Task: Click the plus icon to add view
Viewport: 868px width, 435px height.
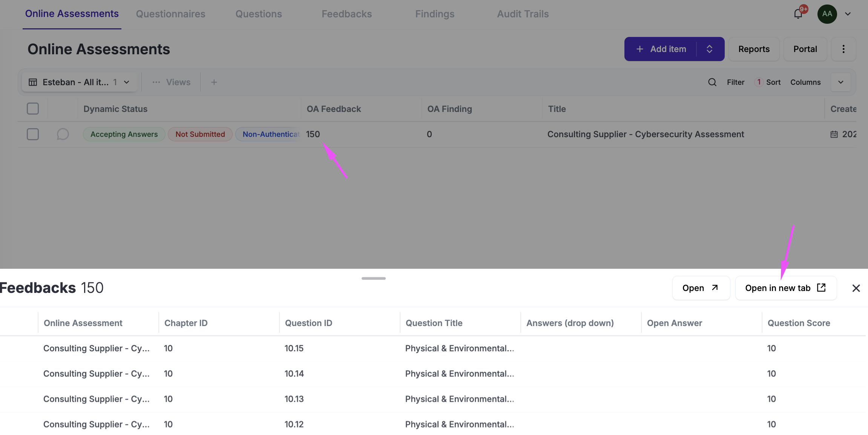Action: click(214, 82)
